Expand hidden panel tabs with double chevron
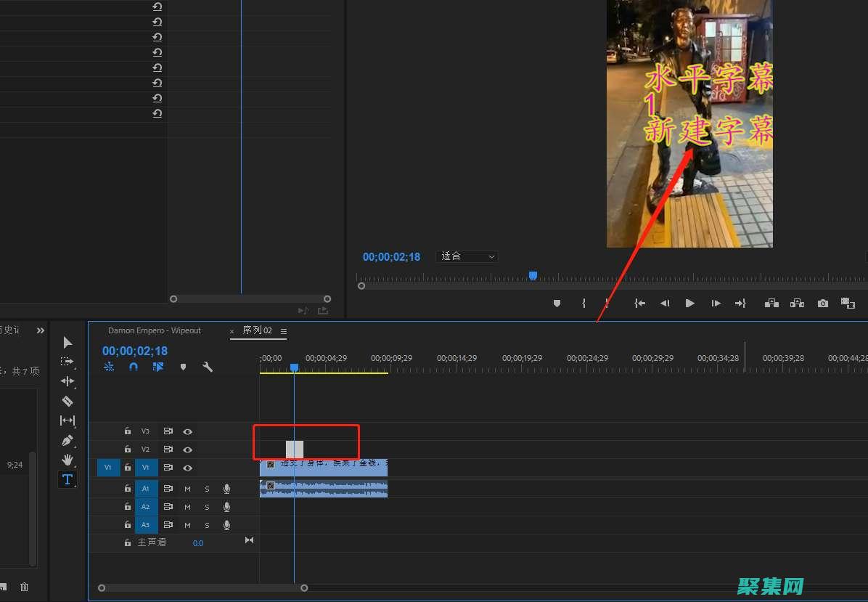The width and height of the screenshot is (868, 602). tap(41, 330)
